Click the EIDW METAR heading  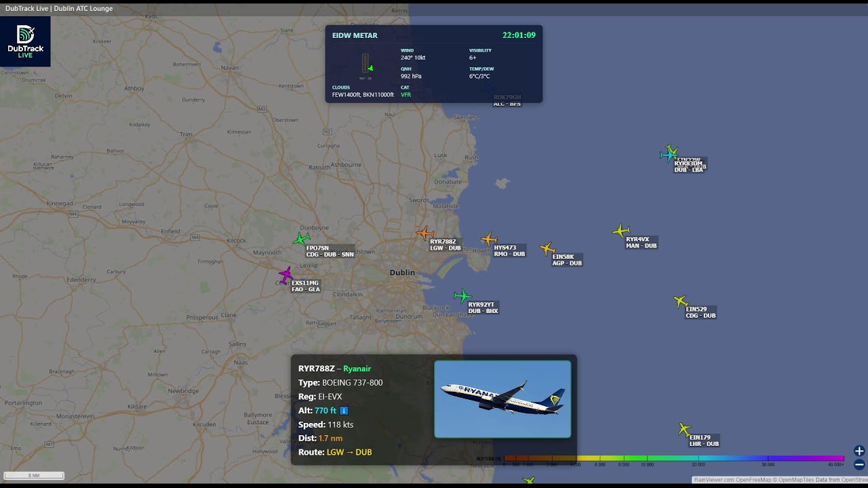click(355, 35)
